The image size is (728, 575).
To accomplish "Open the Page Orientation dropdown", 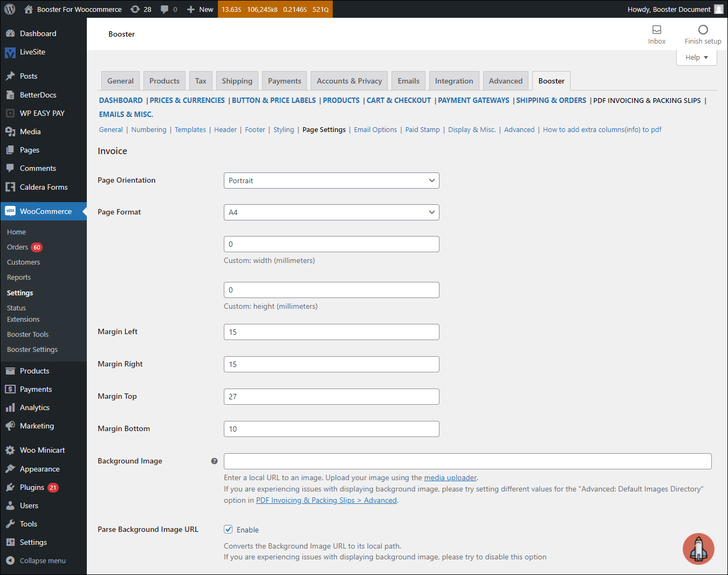I will click(x=332, y=181).
